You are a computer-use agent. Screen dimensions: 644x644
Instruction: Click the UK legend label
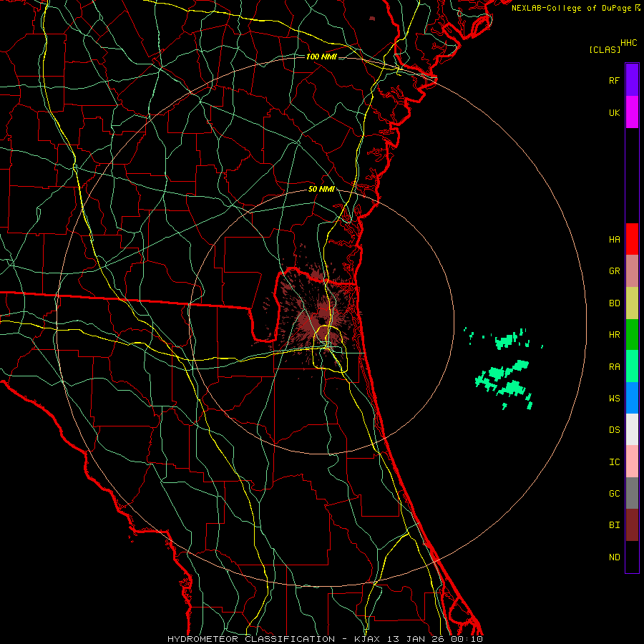click(x=614, y=112)
